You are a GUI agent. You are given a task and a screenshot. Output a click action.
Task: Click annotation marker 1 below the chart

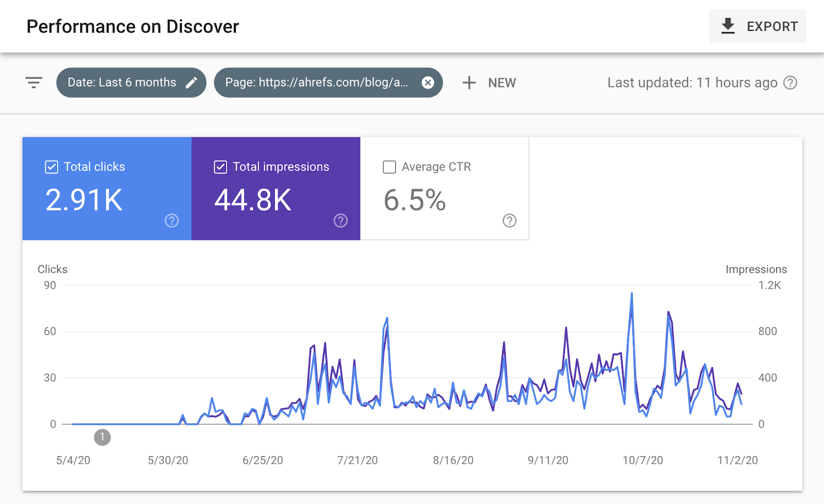[102, 437]
